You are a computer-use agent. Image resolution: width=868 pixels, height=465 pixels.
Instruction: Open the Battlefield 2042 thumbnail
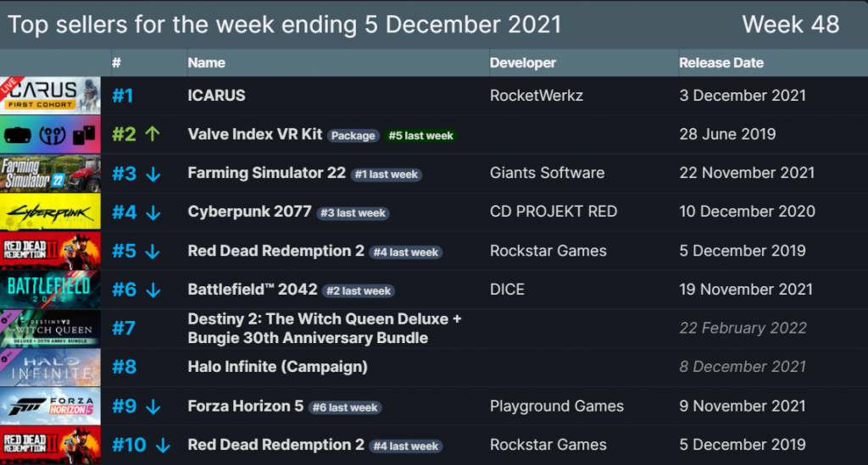point(50,290)
